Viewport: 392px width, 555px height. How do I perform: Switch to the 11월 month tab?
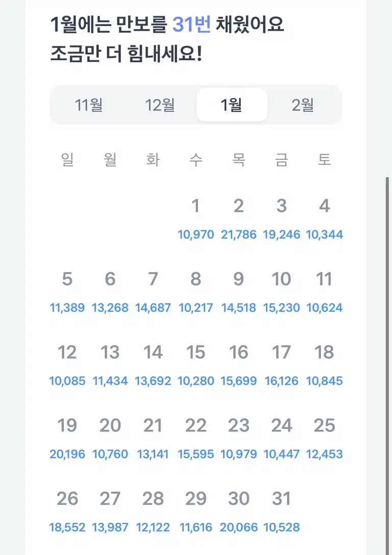coord(89,105)
